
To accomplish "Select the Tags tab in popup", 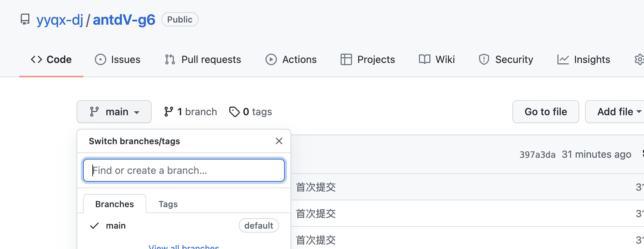I will tap(168, 204).
